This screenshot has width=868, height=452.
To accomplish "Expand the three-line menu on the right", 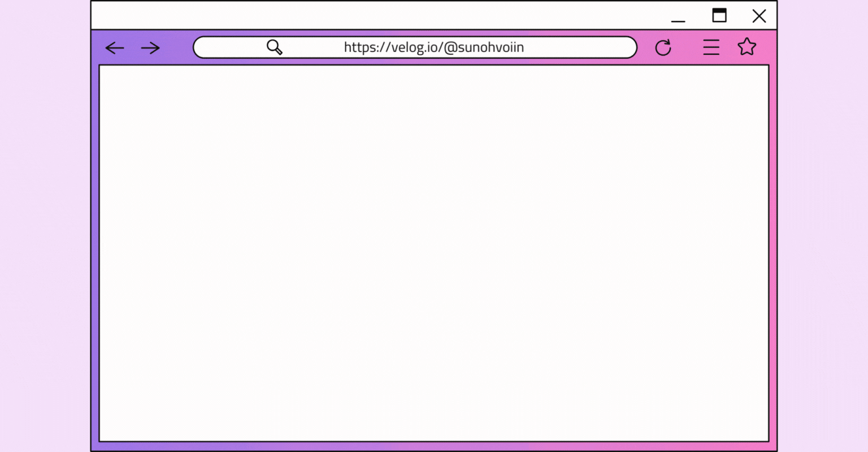I will (x=711, y=47).
